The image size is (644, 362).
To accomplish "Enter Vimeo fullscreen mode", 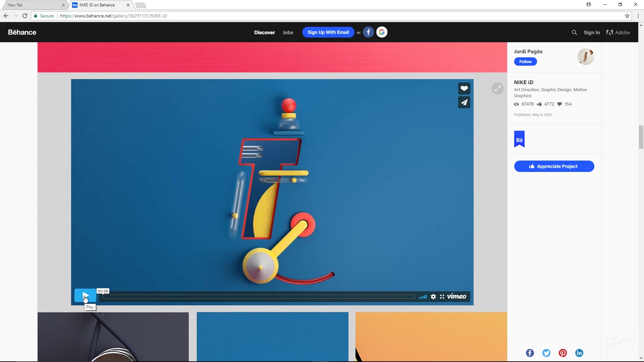I will [442, 297].
